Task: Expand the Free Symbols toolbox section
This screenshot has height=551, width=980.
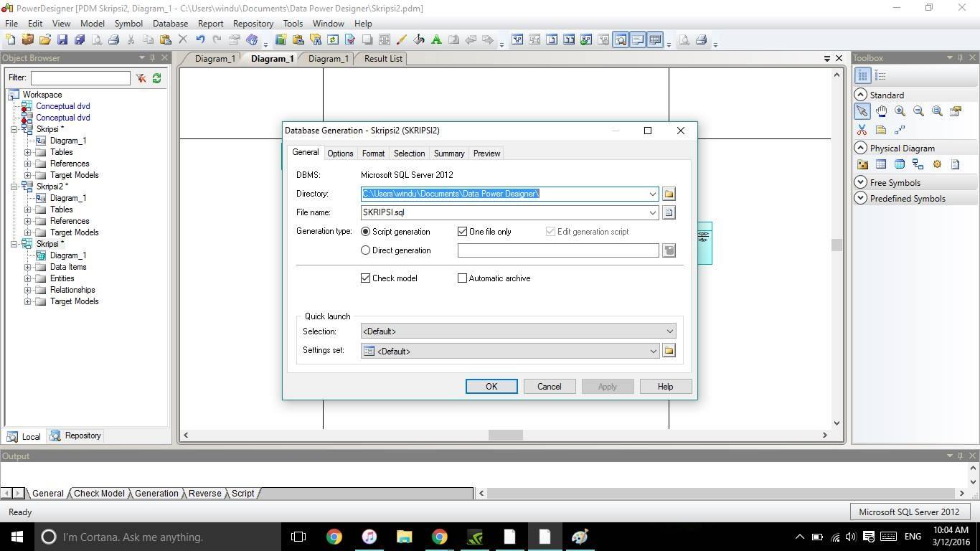Action: 860,182
